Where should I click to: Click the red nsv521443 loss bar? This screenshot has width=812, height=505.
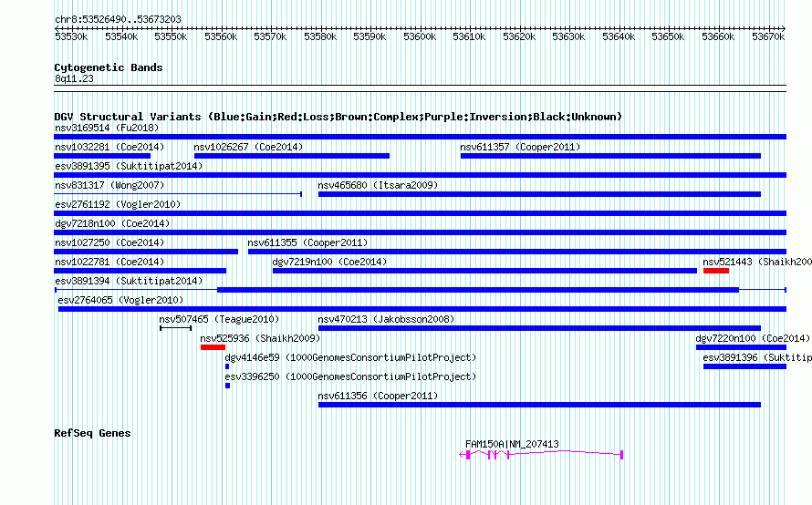(715, 271)
